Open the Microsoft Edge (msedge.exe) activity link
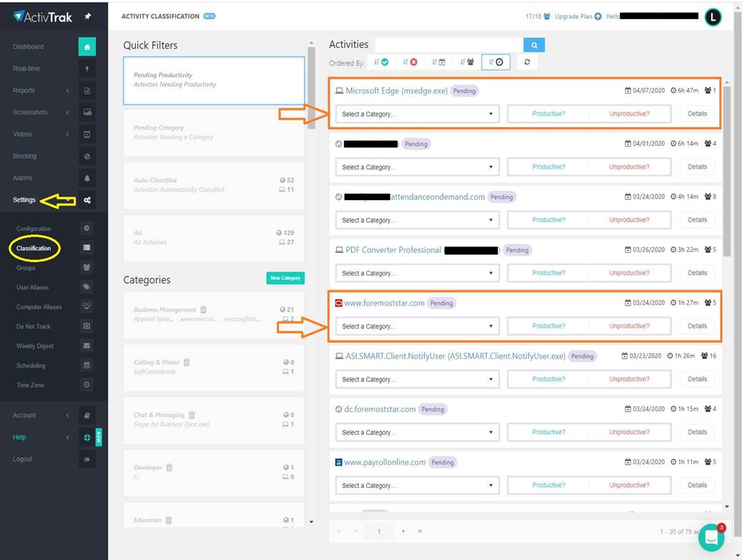The image size is (742, 560). click(397, 91)
